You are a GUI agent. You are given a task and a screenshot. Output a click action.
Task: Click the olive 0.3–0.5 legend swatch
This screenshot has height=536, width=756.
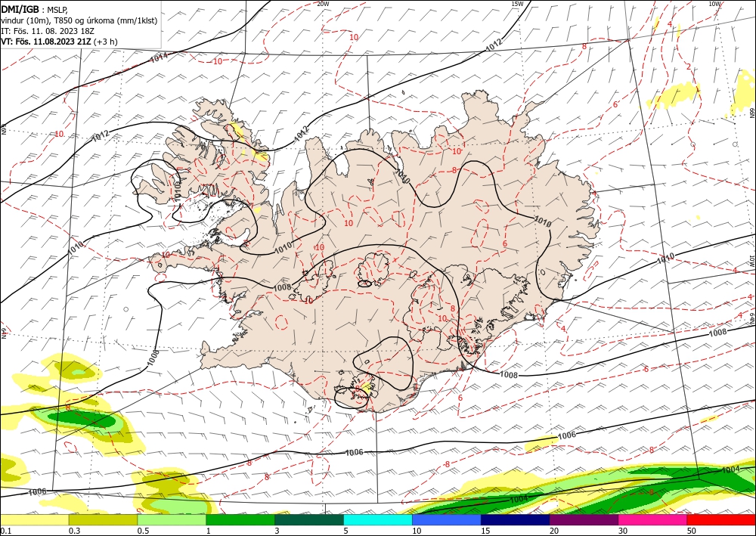[x=103, y=520]
